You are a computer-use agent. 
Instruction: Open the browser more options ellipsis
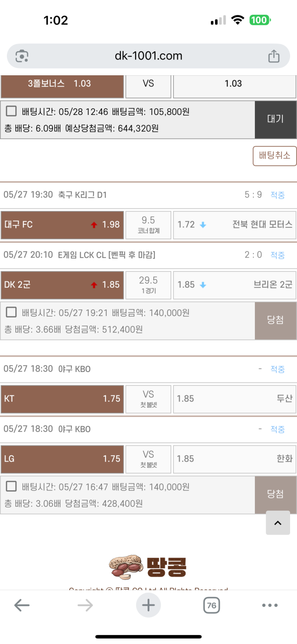[270, 605]
